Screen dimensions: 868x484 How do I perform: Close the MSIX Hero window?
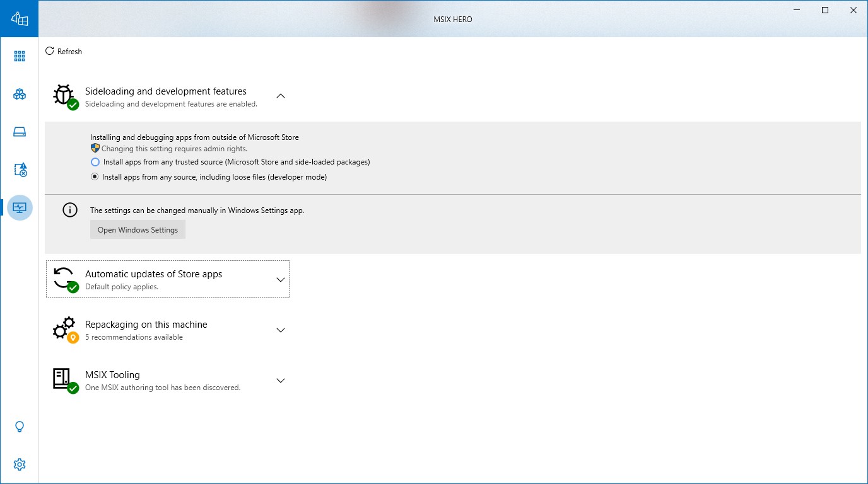coord(853,10)
